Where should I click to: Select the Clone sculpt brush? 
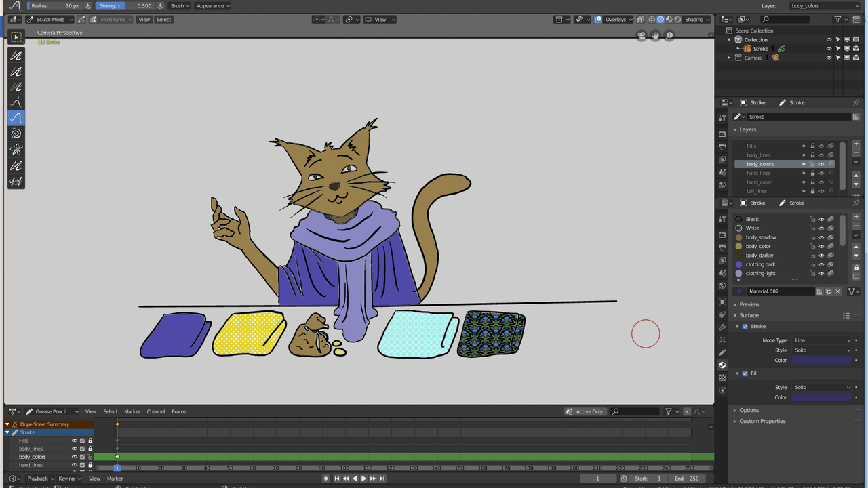tap(16, 180)
